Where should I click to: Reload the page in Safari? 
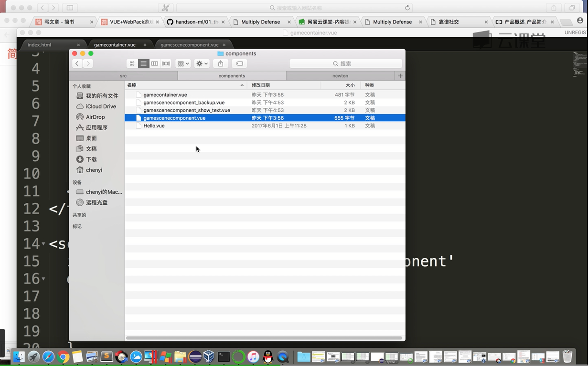(x=407, y=8)
